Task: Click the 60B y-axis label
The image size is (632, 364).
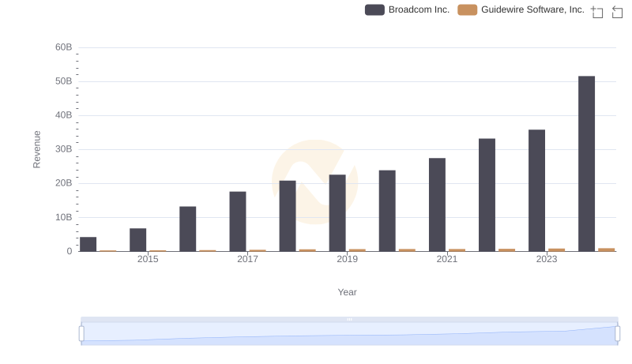Action: click(64, 47)
